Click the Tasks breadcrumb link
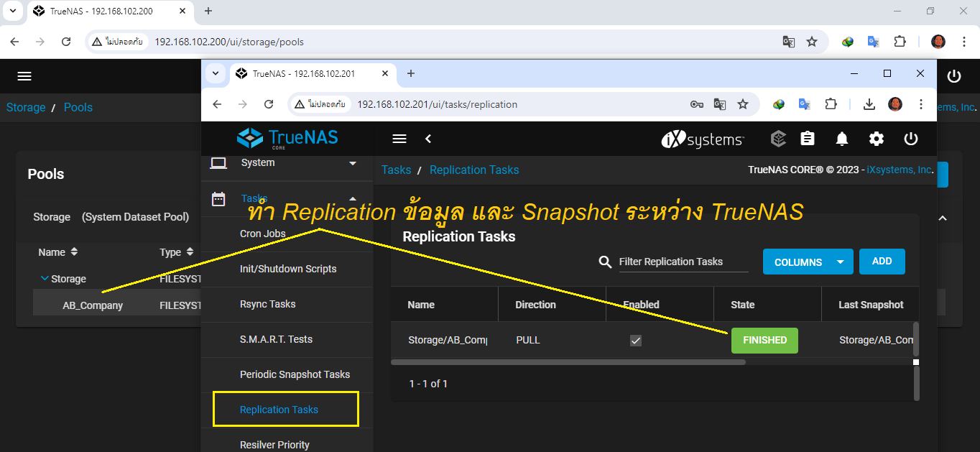 coord(396,170)
